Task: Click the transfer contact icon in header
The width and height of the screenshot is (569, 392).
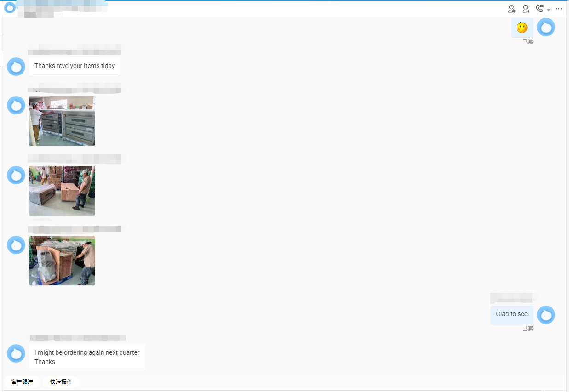Action: 512,9
